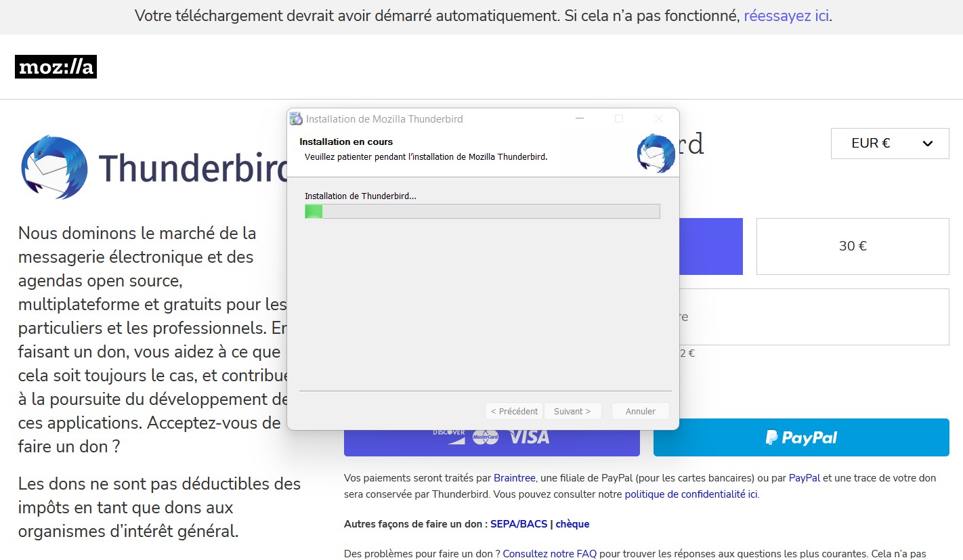Viewport: 963px width, 560px height.
Task: Select the MasterCard logo
Action: point(485,437)
